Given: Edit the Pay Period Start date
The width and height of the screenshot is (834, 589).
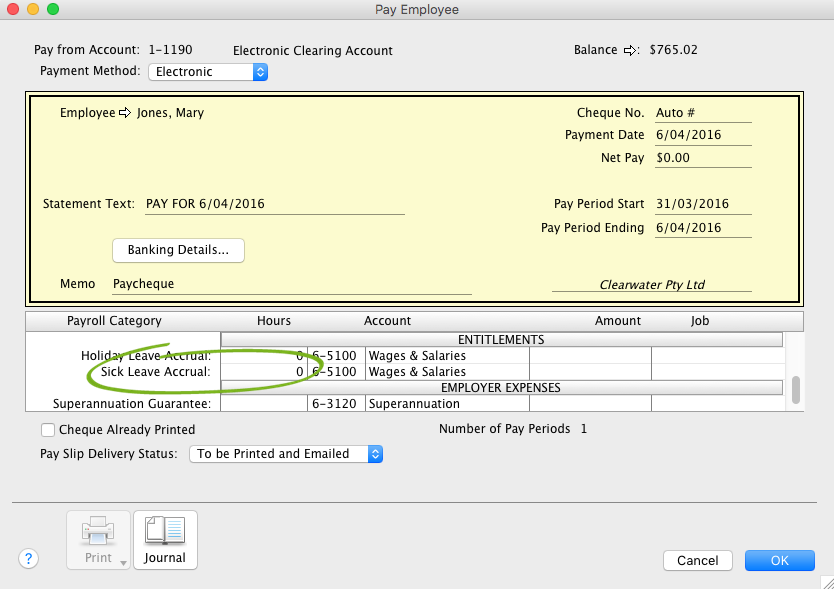Looking at the screenshot, I should click(702, 204).
